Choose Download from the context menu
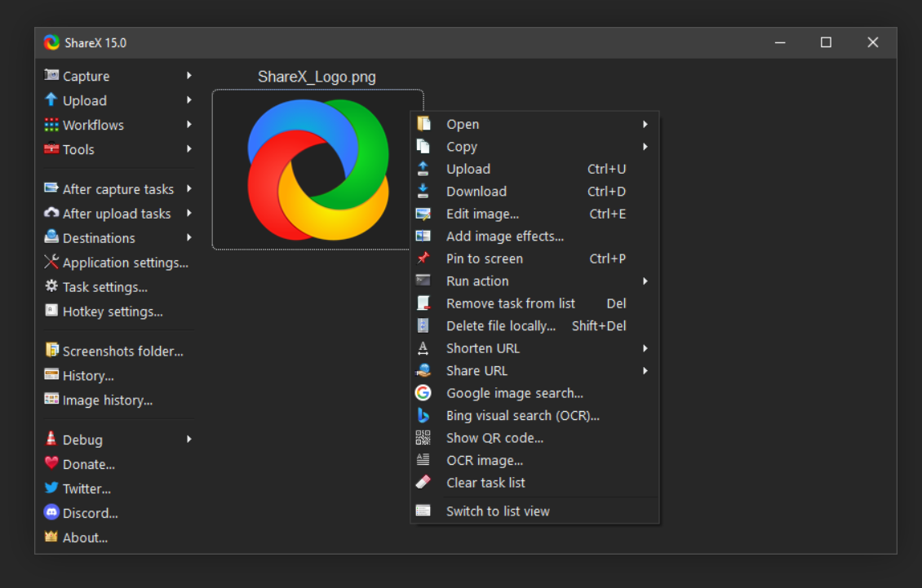This screenshot has height=588, width=922. [534, 191]
